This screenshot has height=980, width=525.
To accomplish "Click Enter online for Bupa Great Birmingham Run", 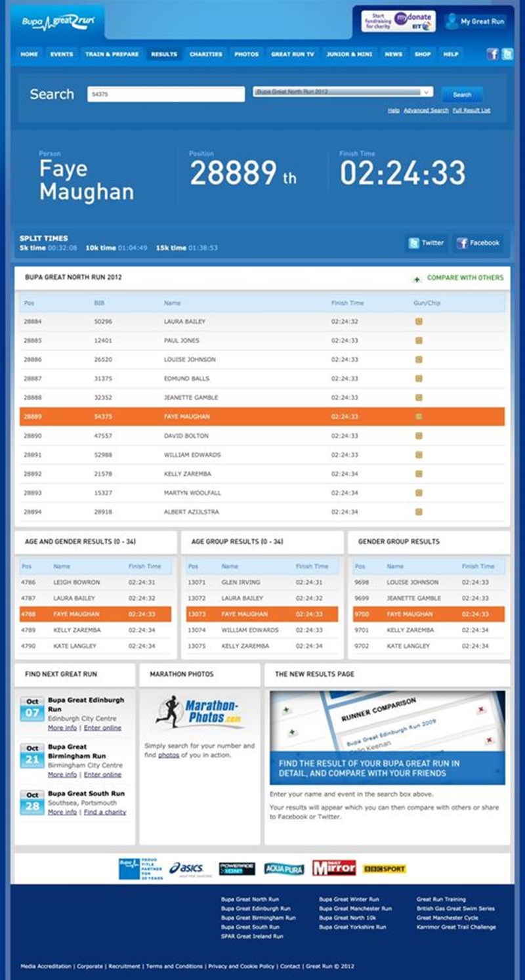I will (102, 775).
